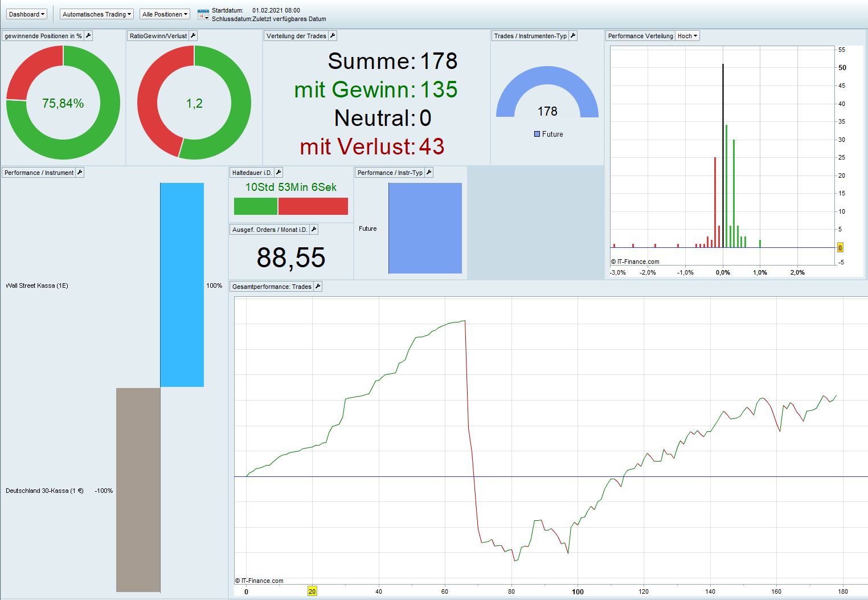Open settings wrench for RatioGewinn/Verlust panel
The image size is (868, 600).
pyautogui.click(x=193, y=36)
